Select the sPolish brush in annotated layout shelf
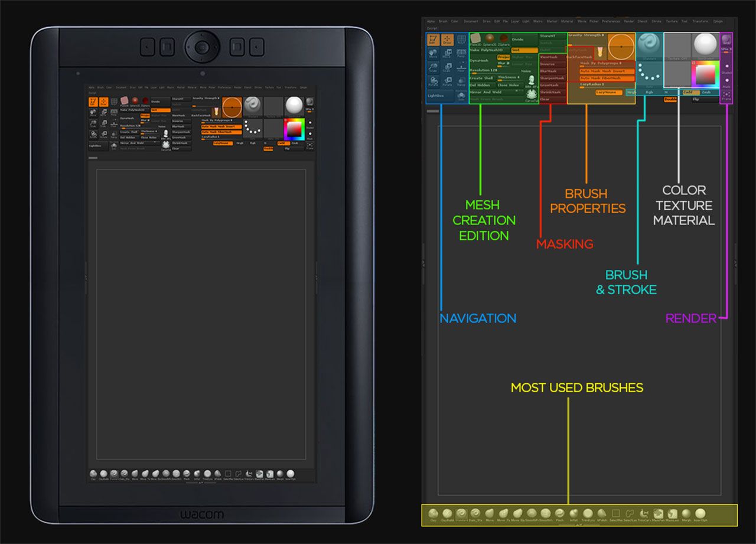This screenshot has width=756, height=544. point(602,514)
